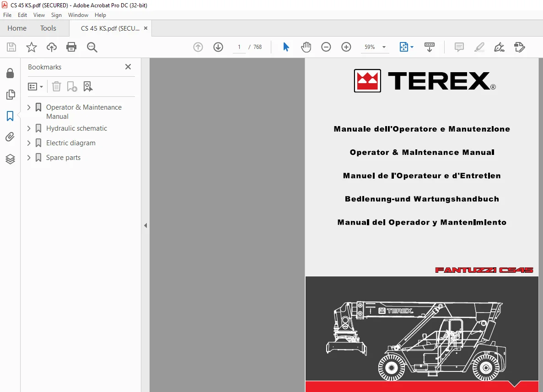Open the Electric diagram bookmark

pos(70,143)
